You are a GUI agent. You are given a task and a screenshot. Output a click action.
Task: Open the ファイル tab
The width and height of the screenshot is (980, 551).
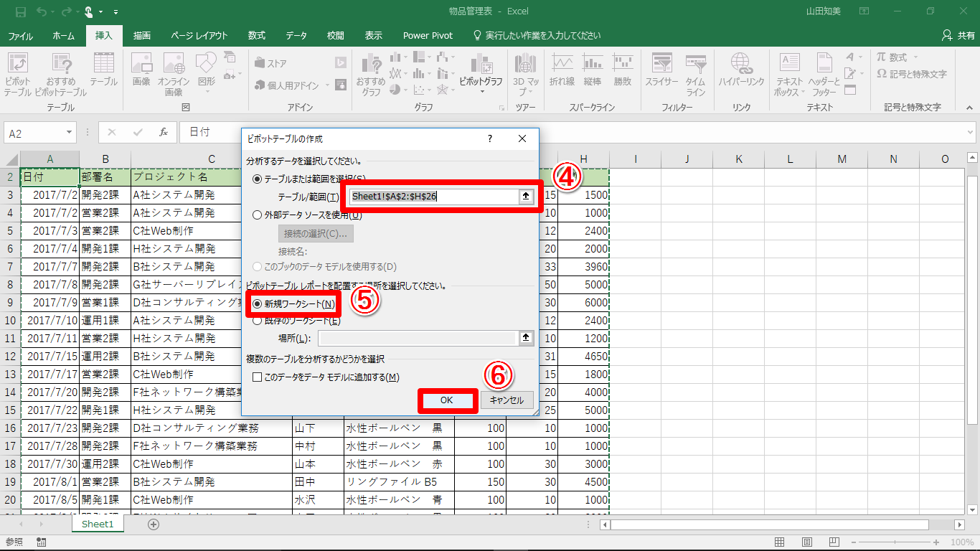pos(20,36)
